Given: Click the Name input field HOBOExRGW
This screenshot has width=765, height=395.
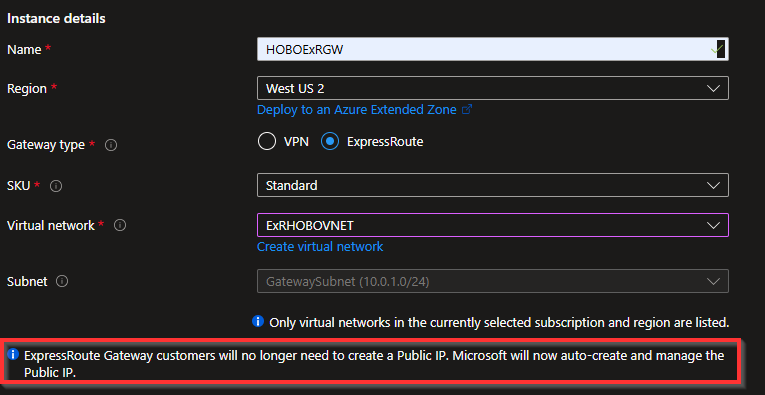Looking at the screenshot, I should click(493, 49).
